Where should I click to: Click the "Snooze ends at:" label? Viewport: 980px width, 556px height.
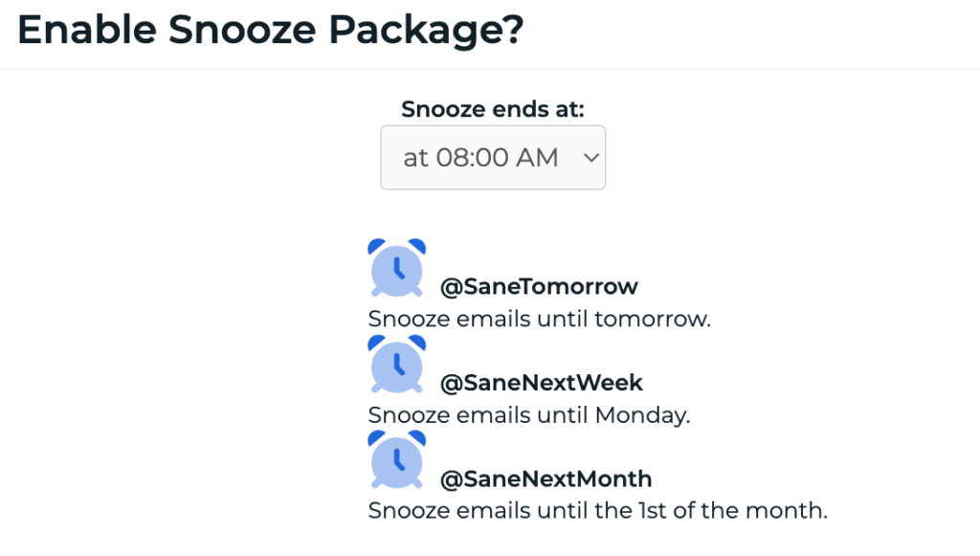coord(492,109)
